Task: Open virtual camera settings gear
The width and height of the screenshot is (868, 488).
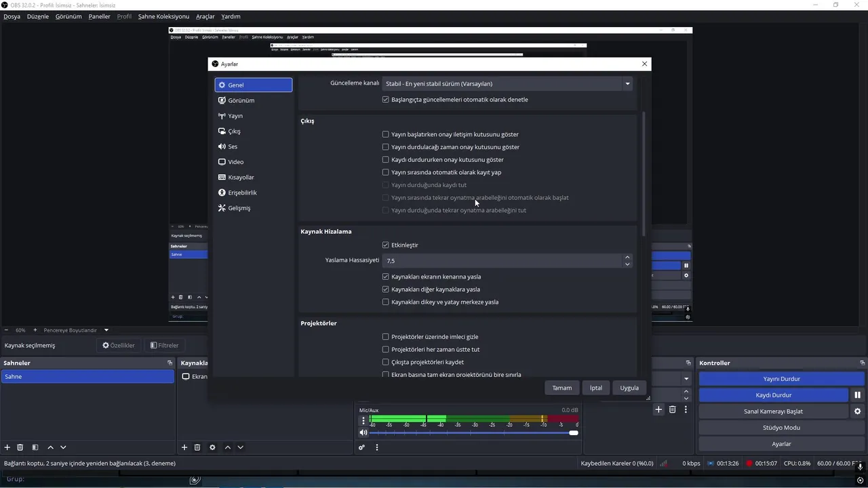Action: (857, 411)
